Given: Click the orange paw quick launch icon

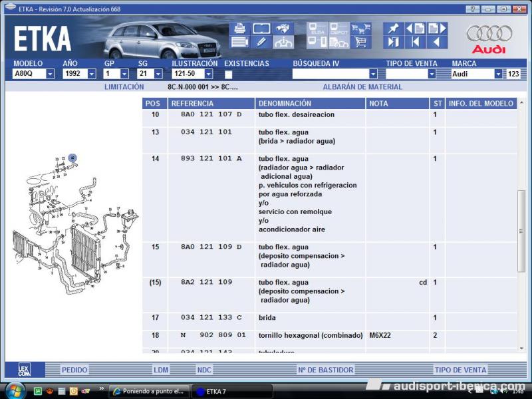Looking at the screenshot, I should point(49,391).
